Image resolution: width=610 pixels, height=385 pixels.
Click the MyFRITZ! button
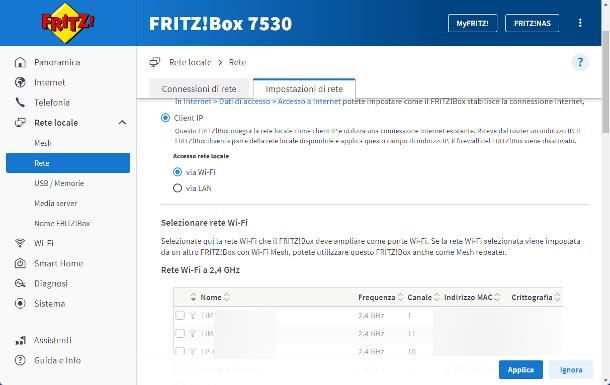(472, 23)
